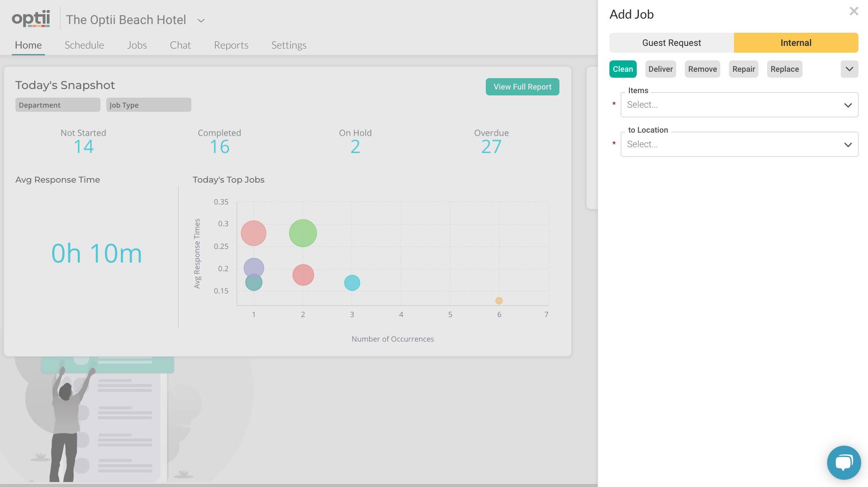Close the Add Job panel
Viewport: 868px width, 487px height.
854,11
